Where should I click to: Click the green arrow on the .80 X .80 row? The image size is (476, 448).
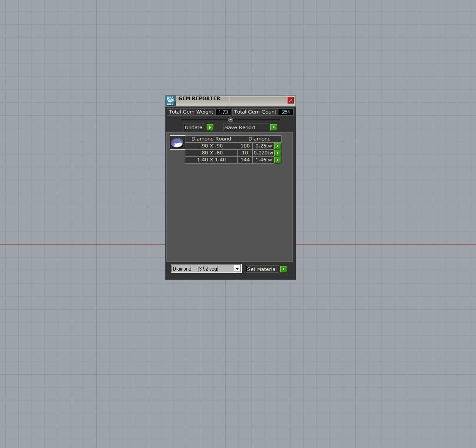[x=278, y=153]
